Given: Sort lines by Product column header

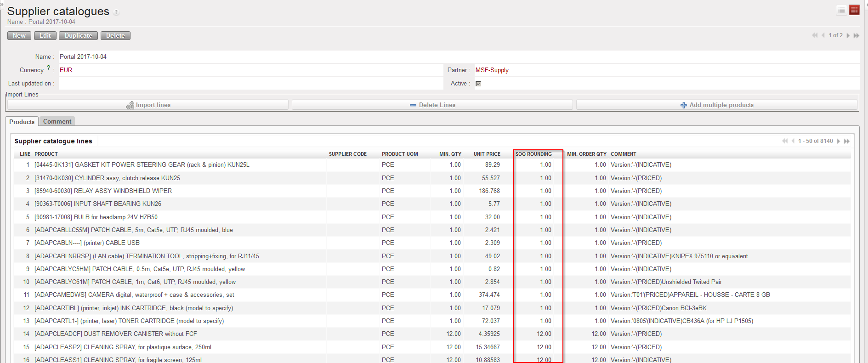Looking at the screenshot, I should (46, 154).
